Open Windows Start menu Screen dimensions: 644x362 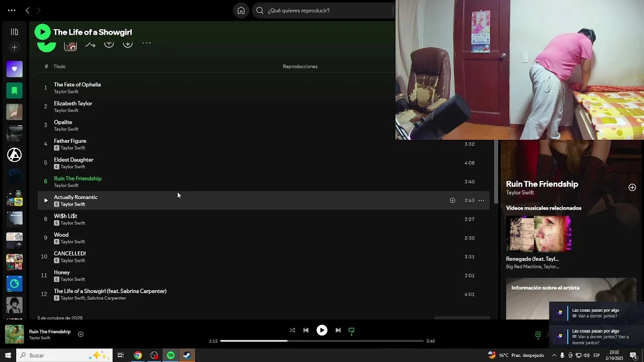(x=8, y=355)
